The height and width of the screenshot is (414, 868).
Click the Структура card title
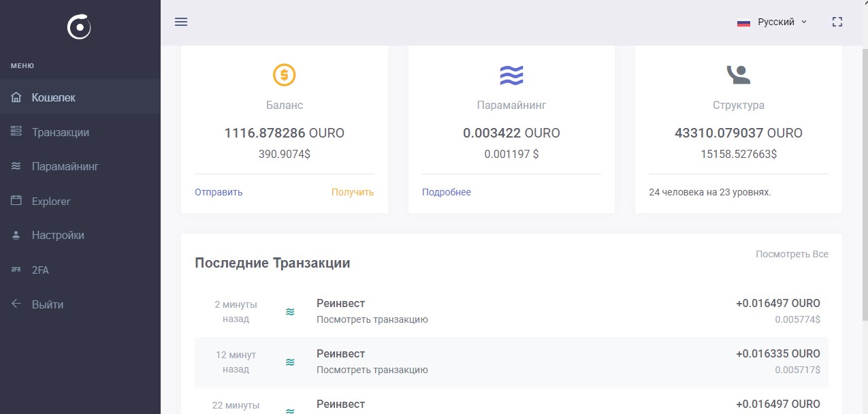click(739, 106)
